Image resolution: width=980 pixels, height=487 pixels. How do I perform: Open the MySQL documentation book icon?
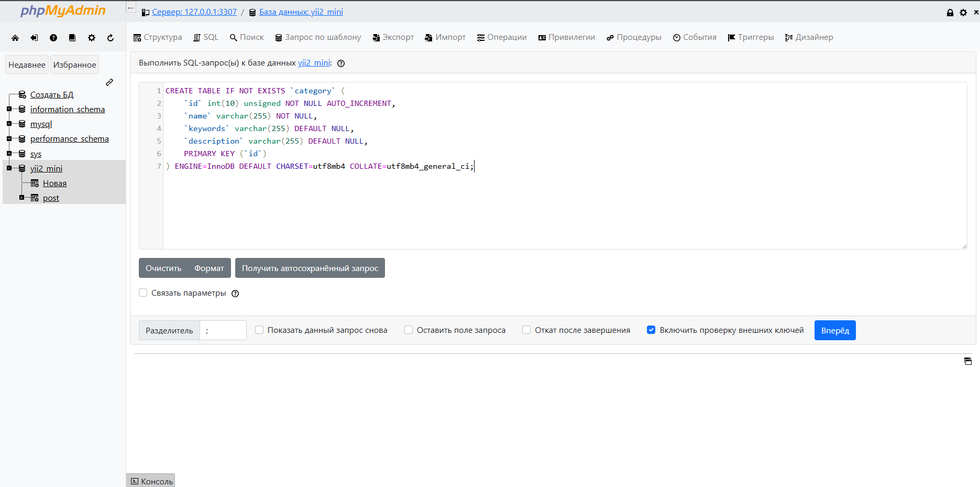pyautogui.click(x=72, y=38)
